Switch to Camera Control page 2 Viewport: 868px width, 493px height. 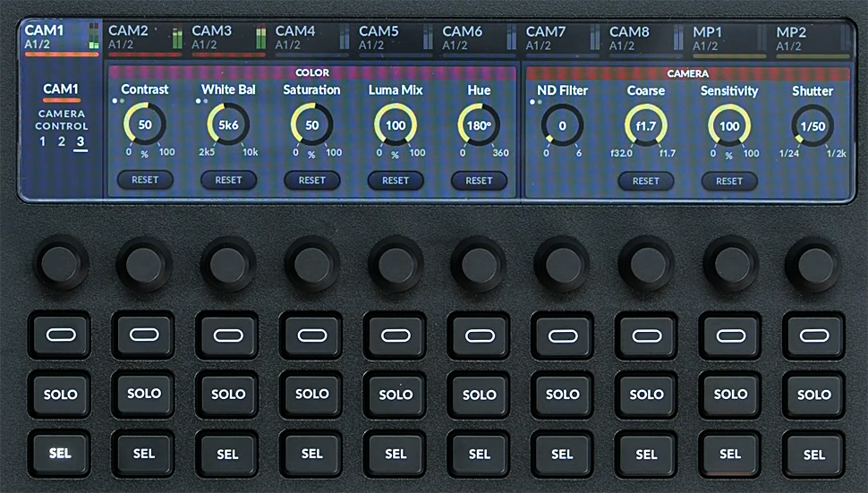tap(62, 141)
